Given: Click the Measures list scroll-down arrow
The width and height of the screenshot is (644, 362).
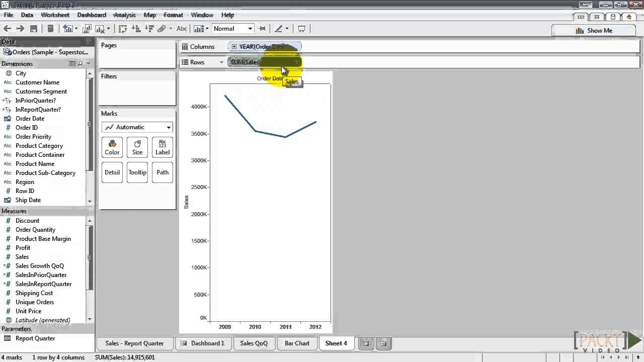Looking at the screenshot, I should pyautogui.click(x=90, y=319).
